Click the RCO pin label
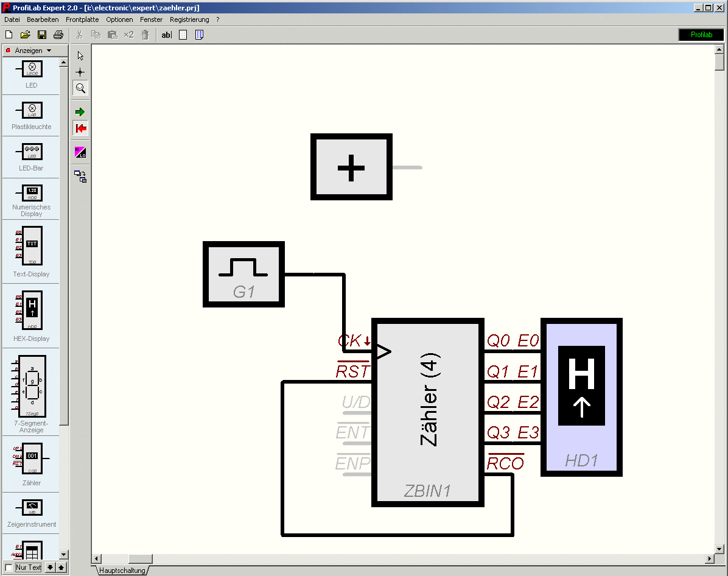This screenshot has height=576, width=728. point(505,463)
